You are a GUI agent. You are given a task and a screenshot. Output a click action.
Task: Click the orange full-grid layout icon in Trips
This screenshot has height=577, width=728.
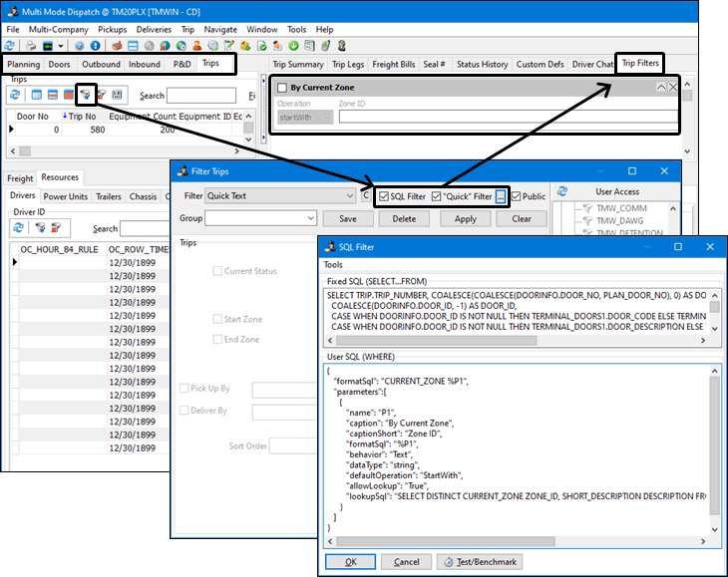(69, 95)
